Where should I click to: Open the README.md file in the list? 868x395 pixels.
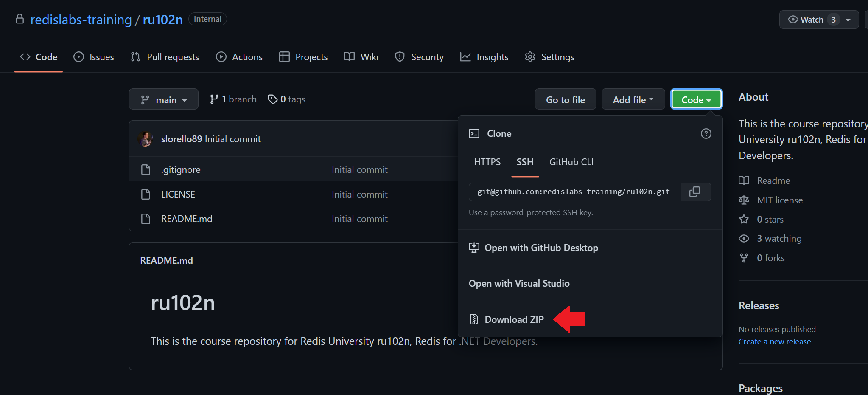pos(187,219)
